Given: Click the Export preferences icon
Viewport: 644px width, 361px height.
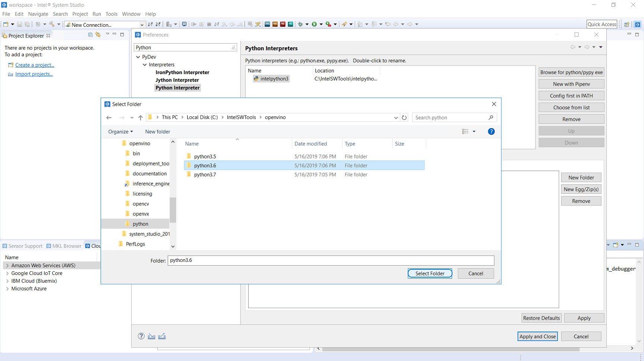Looking at the screenshot, I should (162, 336).
